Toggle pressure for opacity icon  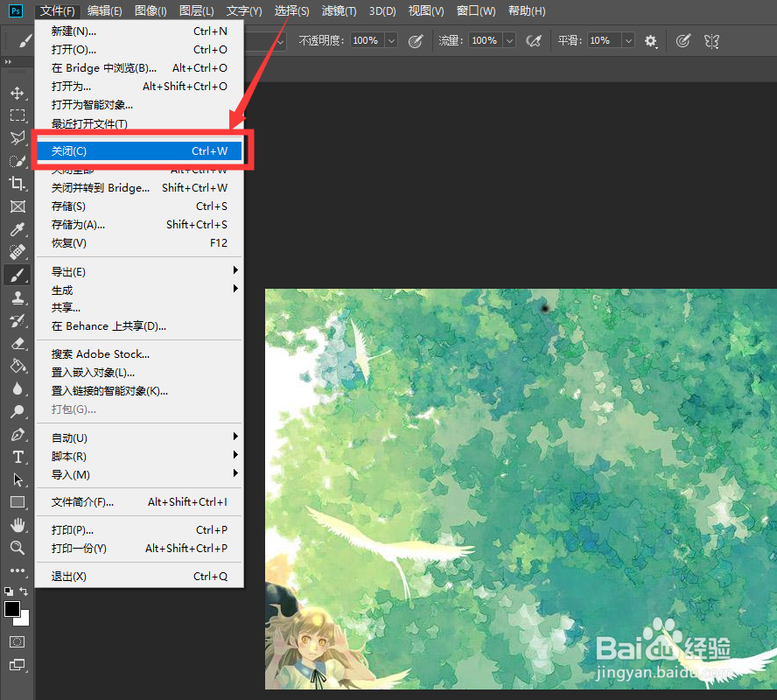pos(416,41)
